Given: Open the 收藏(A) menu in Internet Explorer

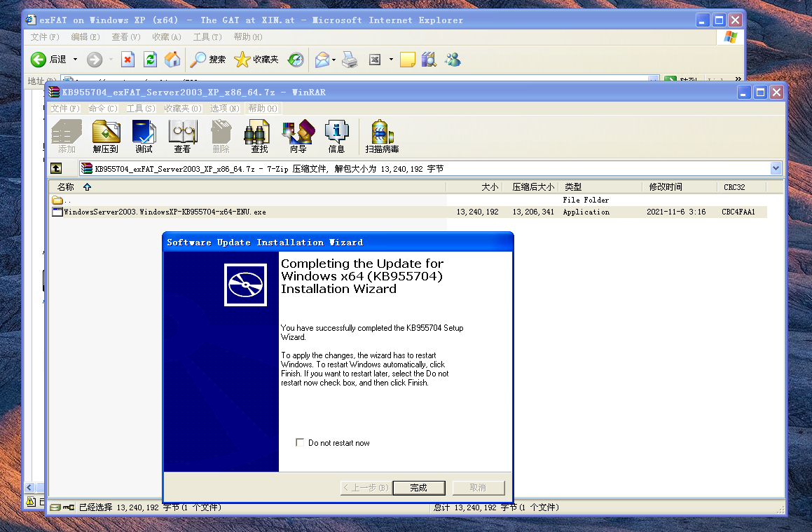Looking at the screenshot, I should [167, 37].
